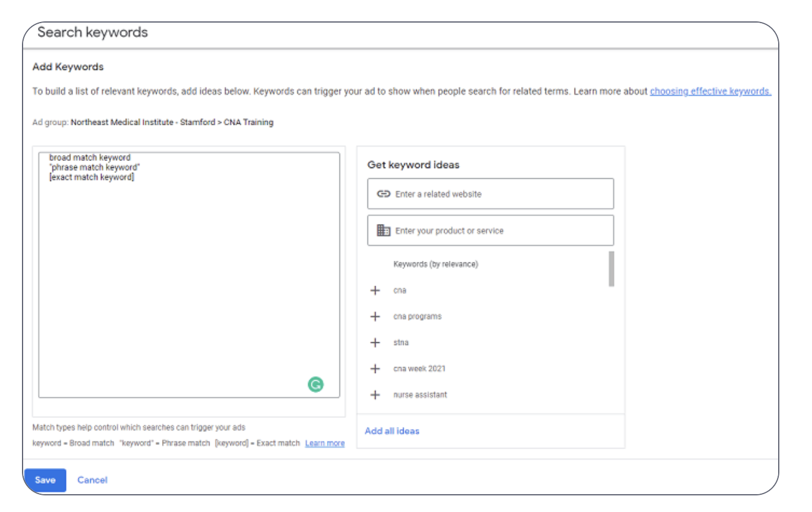Add 'cna week 2021' using its plus icon
This screenshot has height=512, width=812.
(375, 369)
